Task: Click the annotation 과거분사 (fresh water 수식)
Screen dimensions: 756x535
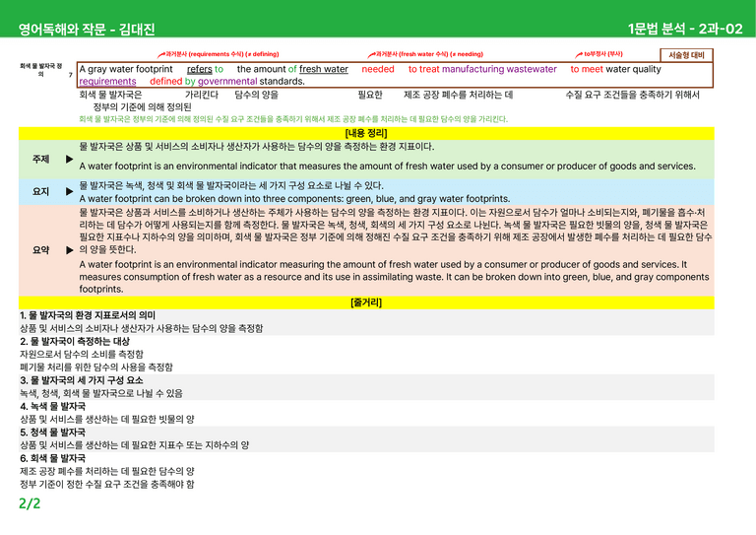Action: point(425,54)
